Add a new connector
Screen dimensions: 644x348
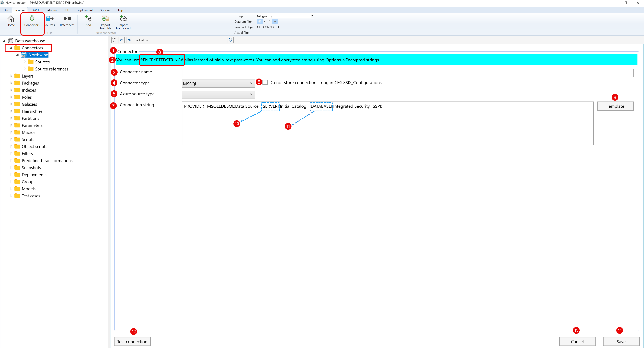(88, 21)
